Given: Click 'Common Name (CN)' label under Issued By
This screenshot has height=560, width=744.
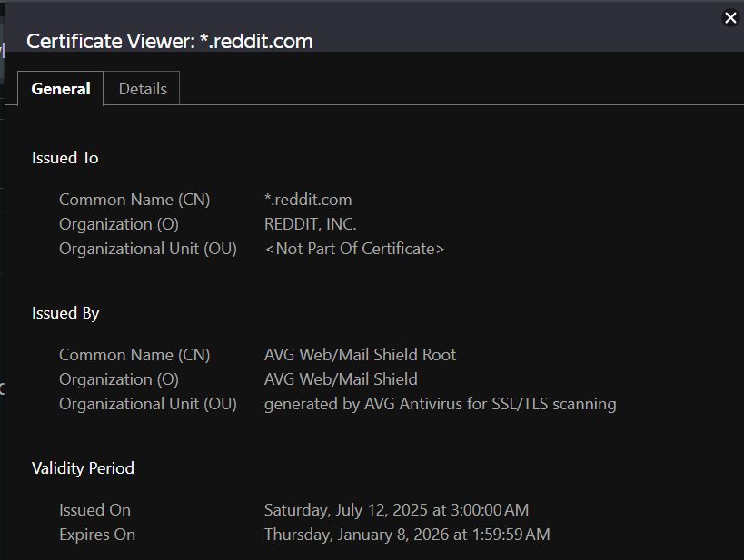Looking at the screenshot, I should 134,355.
